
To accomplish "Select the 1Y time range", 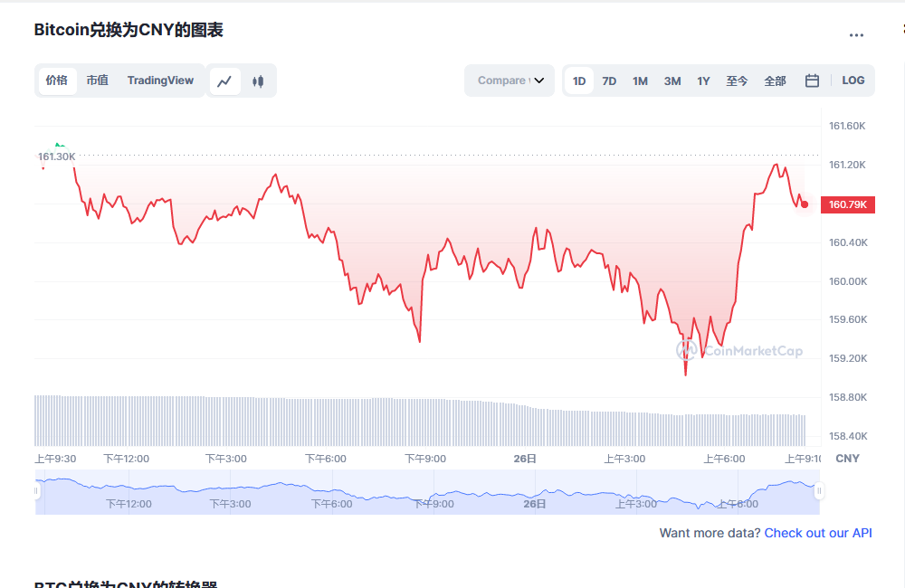I will [x=703, y=81].
